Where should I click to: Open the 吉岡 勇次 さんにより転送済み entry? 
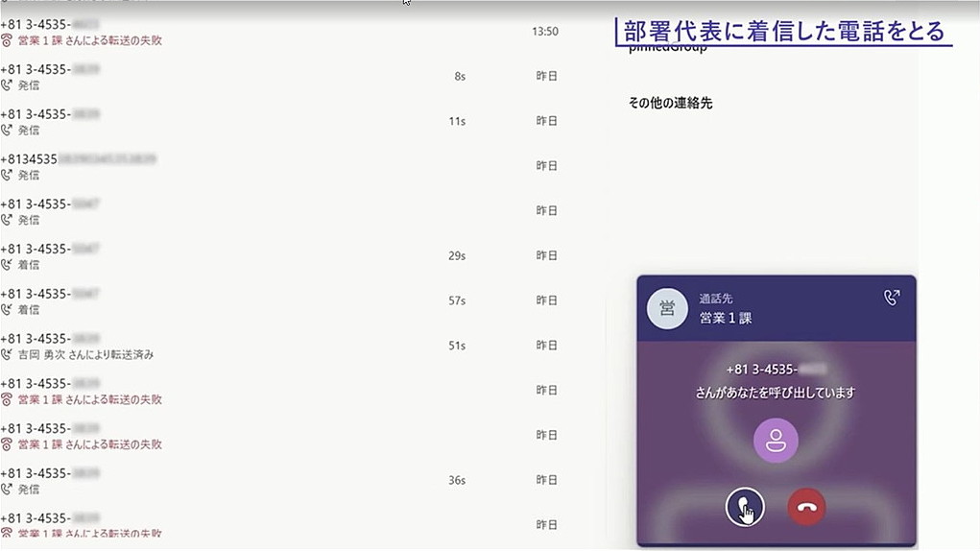(x=85, y=355)
